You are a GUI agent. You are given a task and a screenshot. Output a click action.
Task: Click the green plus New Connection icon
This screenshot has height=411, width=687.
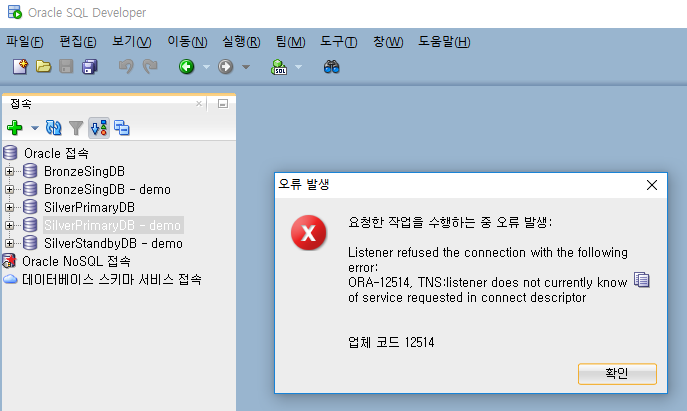15,128
